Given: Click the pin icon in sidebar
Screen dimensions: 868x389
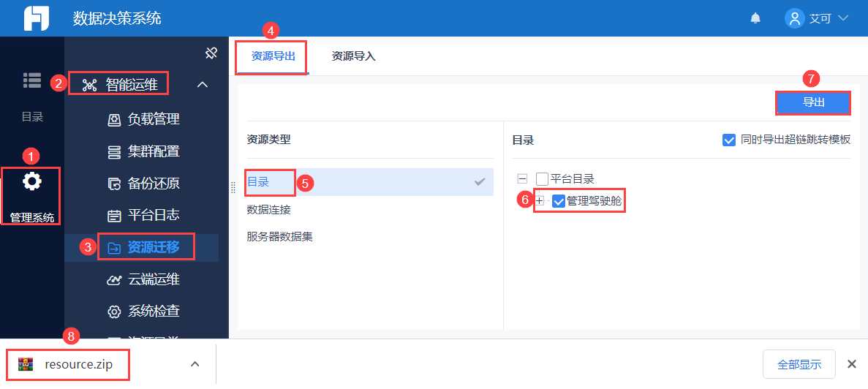Looking at the screenshot, I should 211,53.
